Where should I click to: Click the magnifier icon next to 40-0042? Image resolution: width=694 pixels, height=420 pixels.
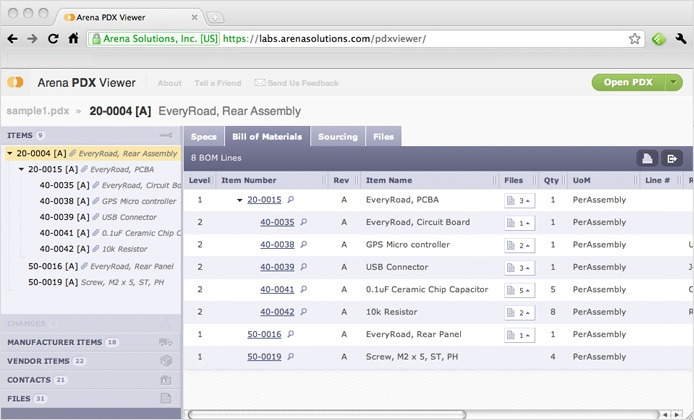pos(303,312)
